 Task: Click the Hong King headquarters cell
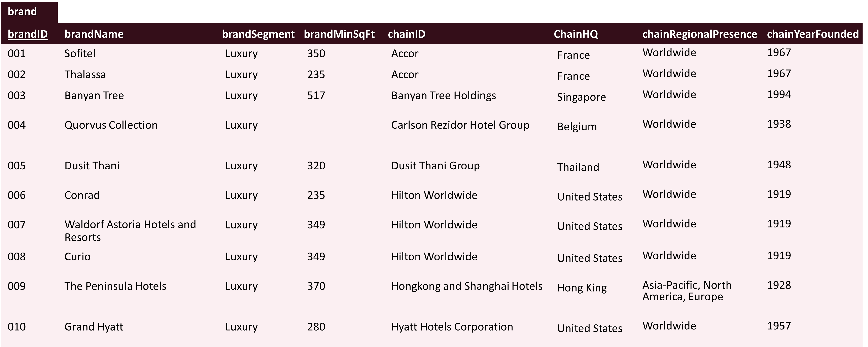point(582,288)
